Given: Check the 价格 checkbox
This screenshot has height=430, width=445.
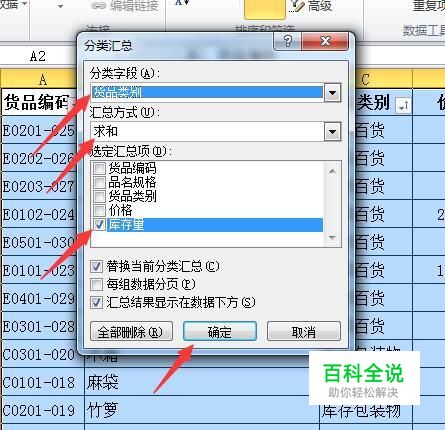Looking at the screenshot, I should pos(99,210).
